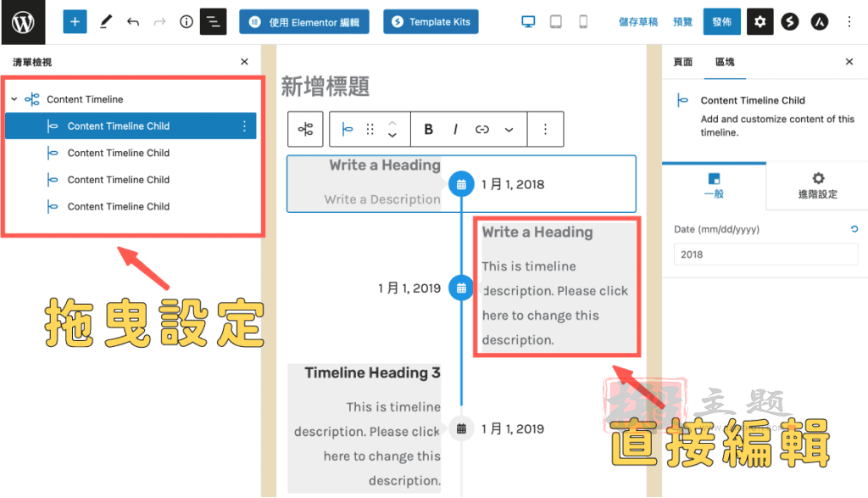Open the Astra settings icon
The image size is (868, 498).
click(x=820, y=22)
